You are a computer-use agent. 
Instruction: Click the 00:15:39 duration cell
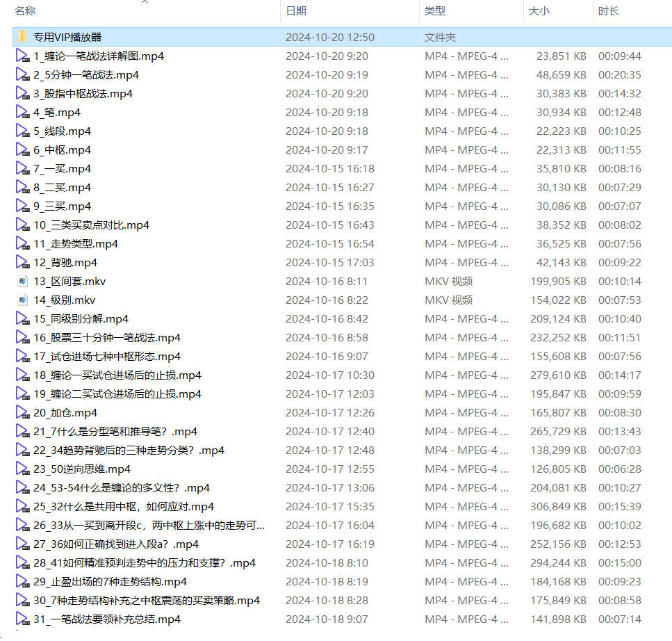click(x=620, y=506)
